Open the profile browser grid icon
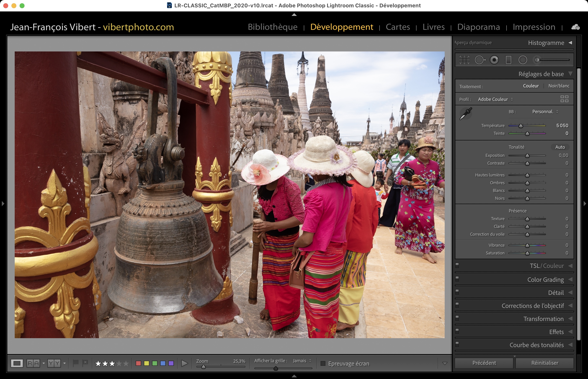The width and height of the screenshot is (588, 379). [x=564, y=99]
